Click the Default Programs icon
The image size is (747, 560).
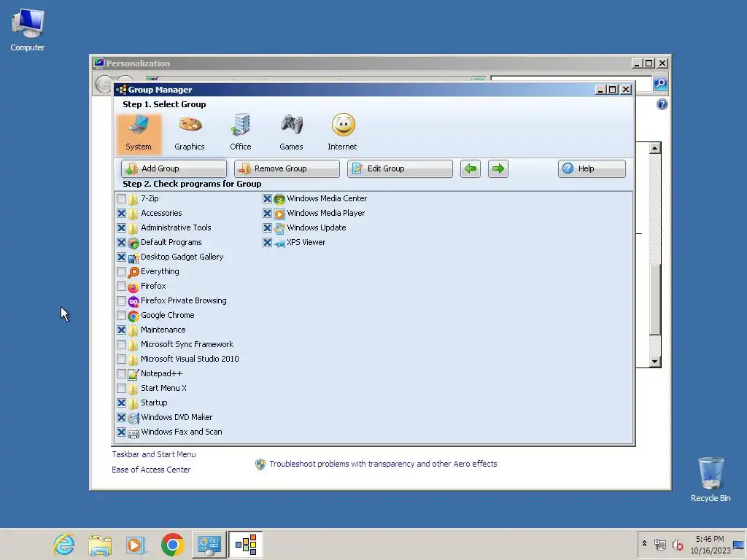coord(133,243)
